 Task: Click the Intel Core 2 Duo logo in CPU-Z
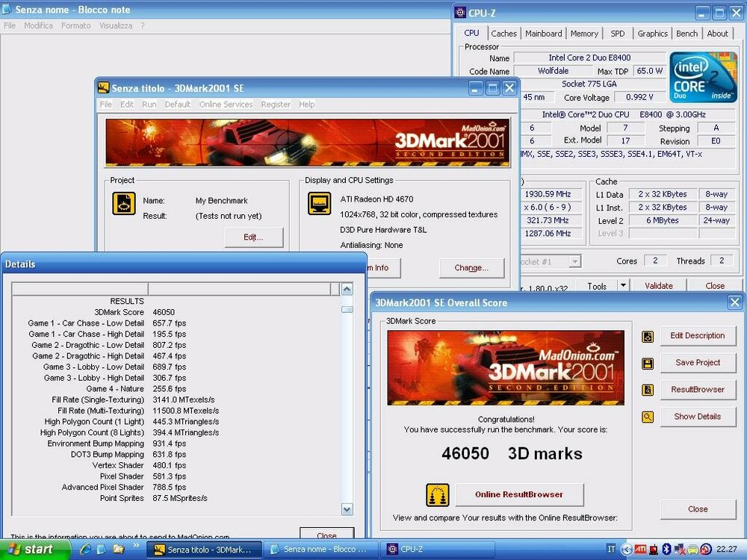pyautogui.click(x=701, y=75)
